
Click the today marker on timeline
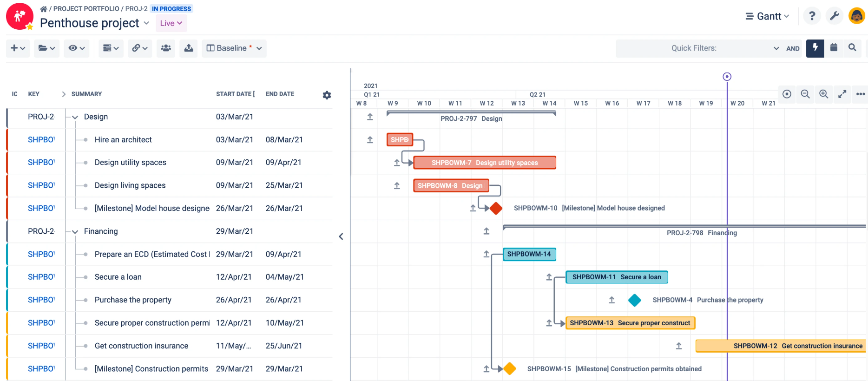pyautogui.click(x=727, y=77)
